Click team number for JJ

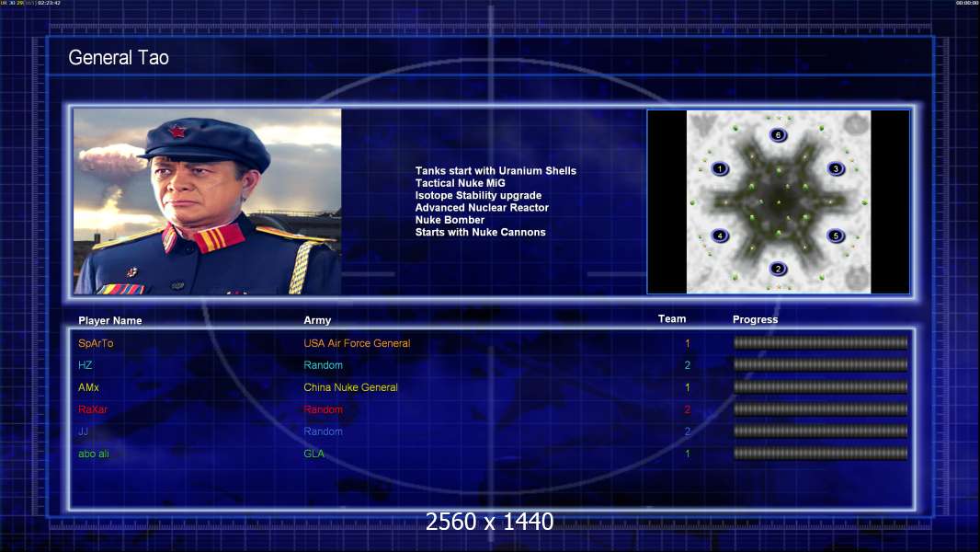688,431
